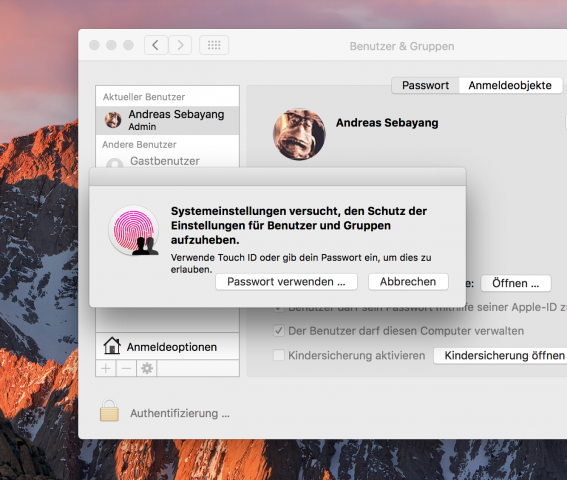Go forward with the right arrow button
The width and height of the screenshot is (567, 480).
[180, 45]
